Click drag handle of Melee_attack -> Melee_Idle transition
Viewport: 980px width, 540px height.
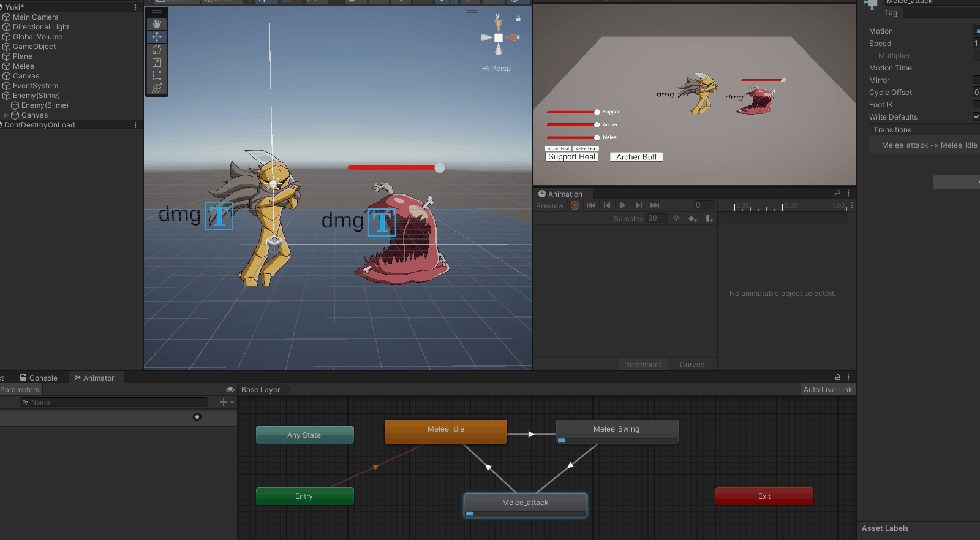click(x=875, y=145)
